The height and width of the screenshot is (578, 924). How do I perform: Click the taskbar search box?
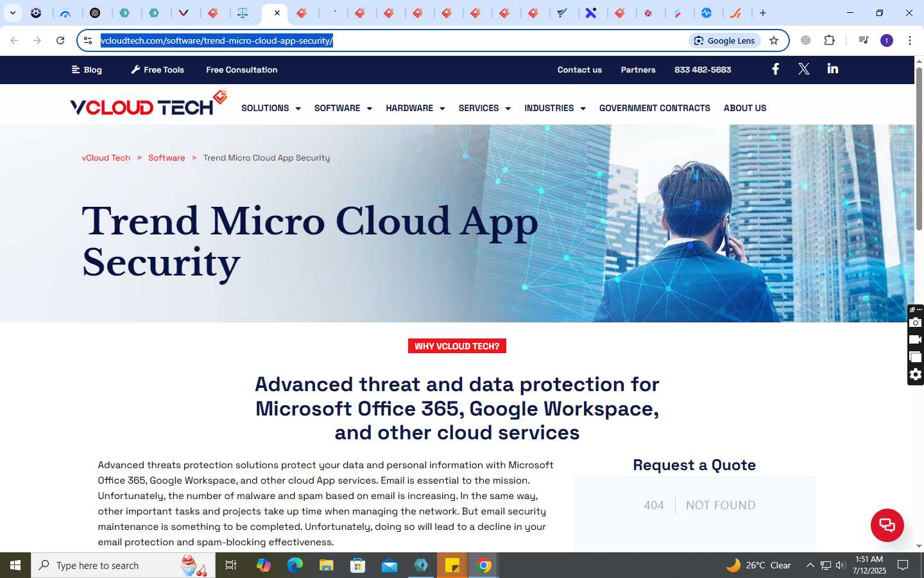123,565
